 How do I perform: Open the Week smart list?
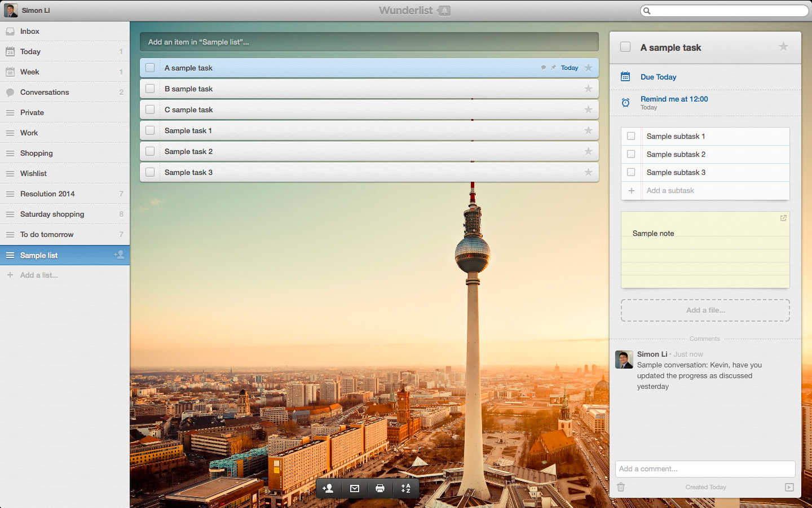point(65,72)
